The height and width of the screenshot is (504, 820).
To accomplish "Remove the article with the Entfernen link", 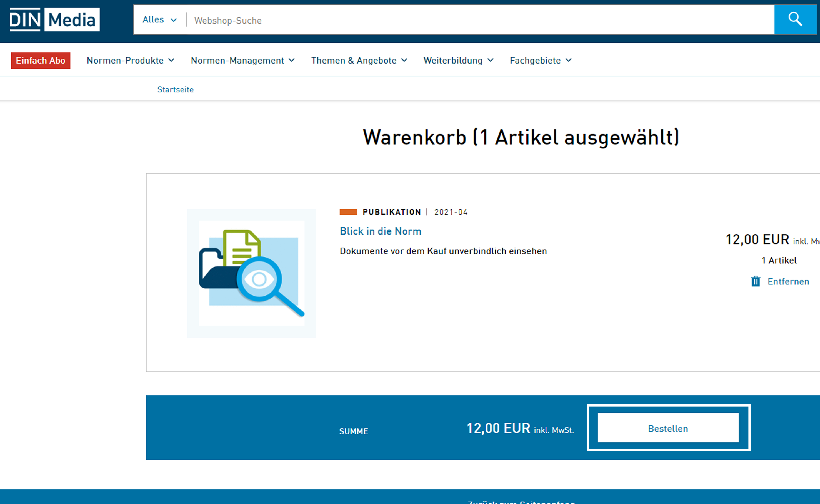I will tap(788, 281).
